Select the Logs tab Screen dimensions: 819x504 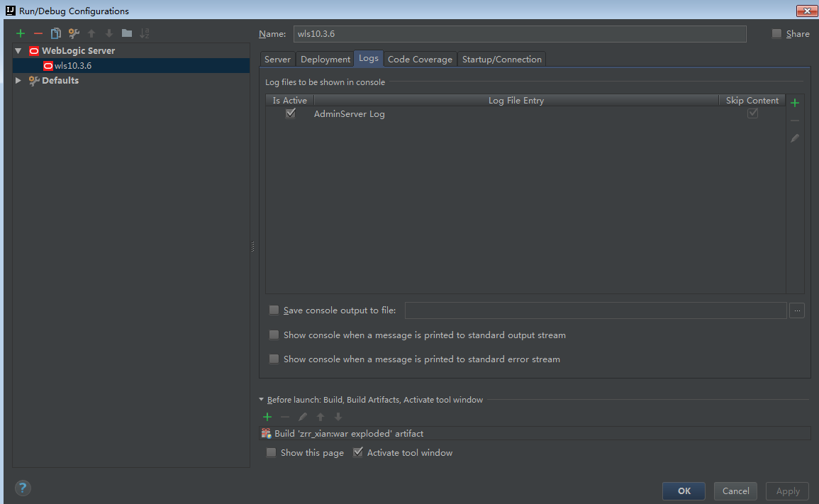point(369,58)
